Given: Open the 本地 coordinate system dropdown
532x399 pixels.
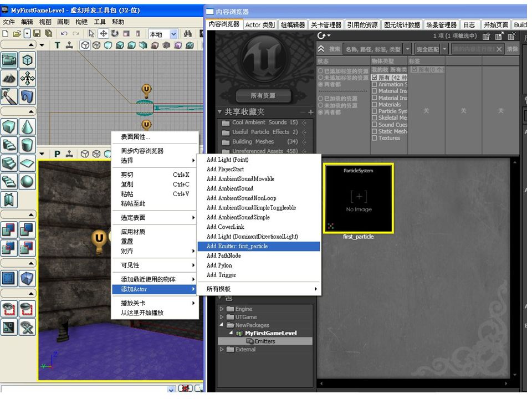Looking at the screenshot, I should click(173, 34).
